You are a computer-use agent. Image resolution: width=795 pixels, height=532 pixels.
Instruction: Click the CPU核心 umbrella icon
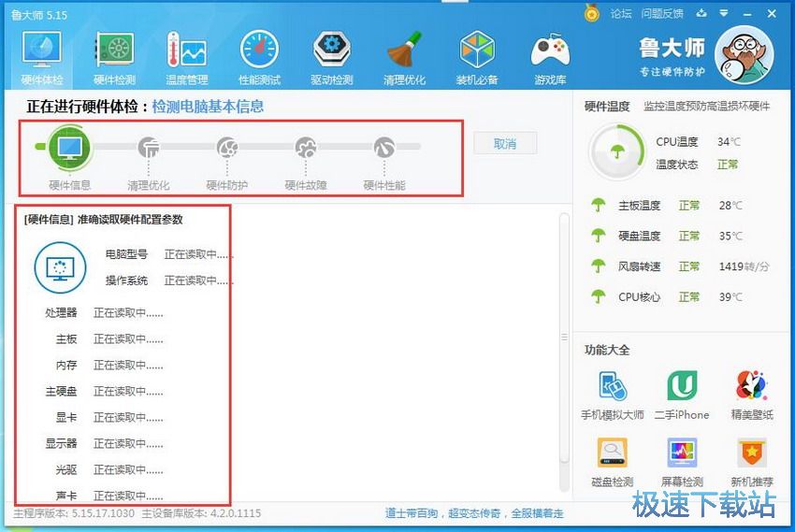[599, 296]
